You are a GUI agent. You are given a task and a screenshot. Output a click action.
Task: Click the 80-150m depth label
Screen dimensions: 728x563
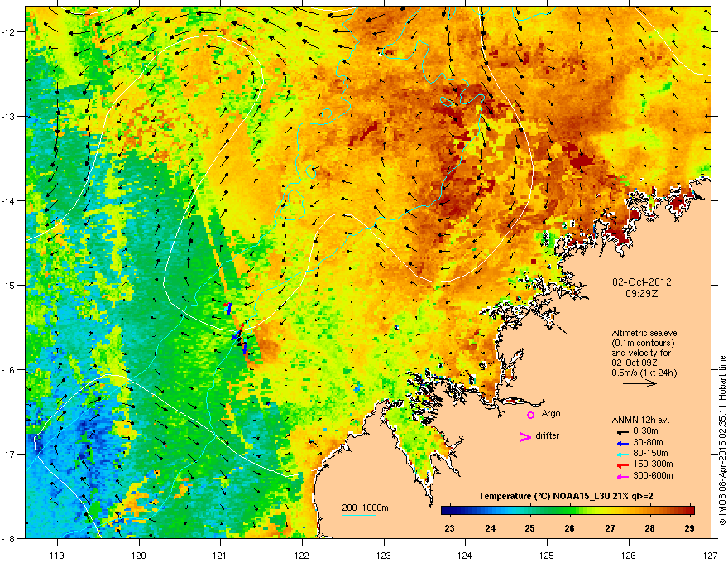[x=650, y=454]
